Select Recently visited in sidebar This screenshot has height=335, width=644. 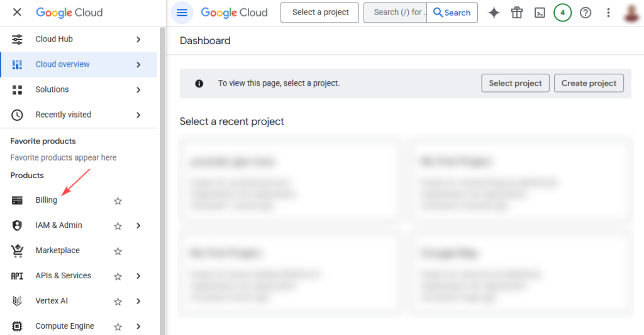(x=63, y=115)
